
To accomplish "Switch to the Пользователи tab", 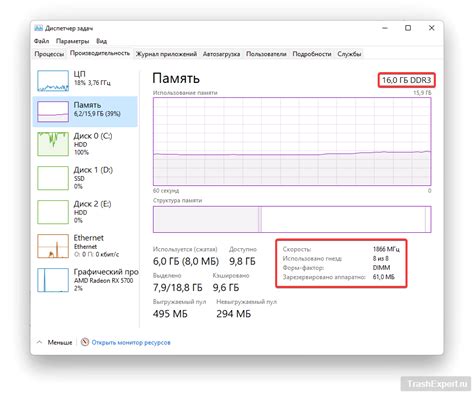I will coord(266,54).
